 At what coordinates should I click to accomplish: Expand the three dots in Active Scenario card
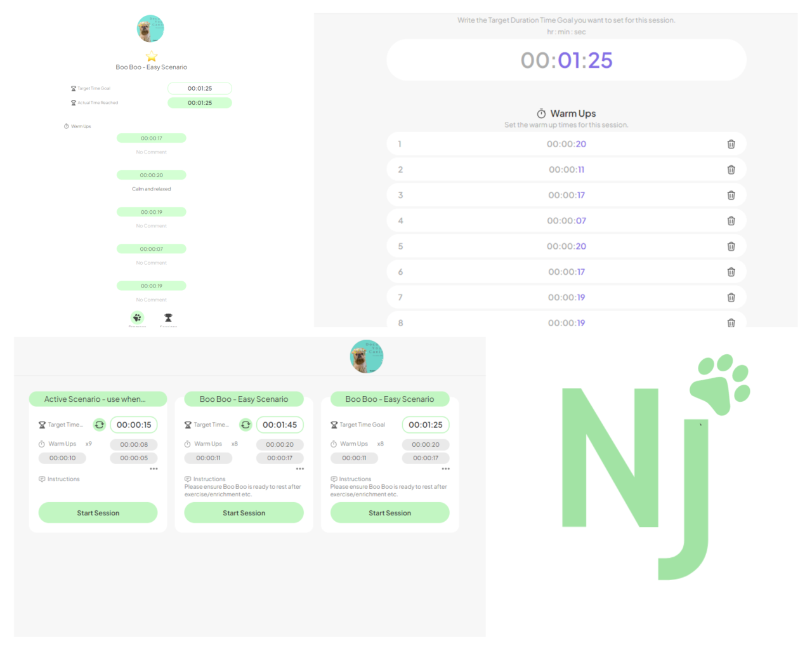(154, 469)
